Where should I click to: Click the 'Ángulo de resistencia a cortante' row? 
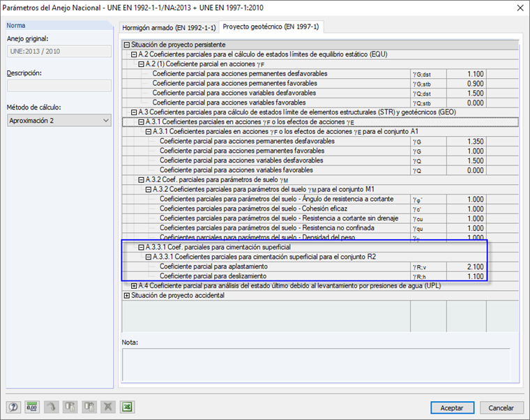(x=276, y=199)
